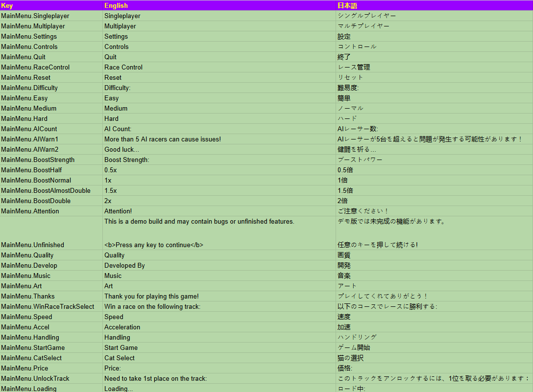Select the Japanese cell 'シングルプレイヤー'
This screenshot has height=392, width=533.
[x=435, y=16]
